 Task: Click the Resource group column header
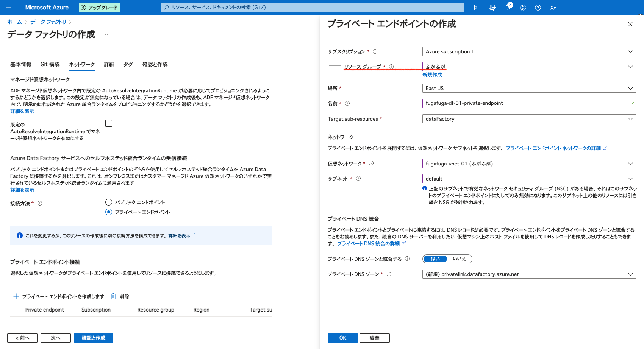pos(156,310)
